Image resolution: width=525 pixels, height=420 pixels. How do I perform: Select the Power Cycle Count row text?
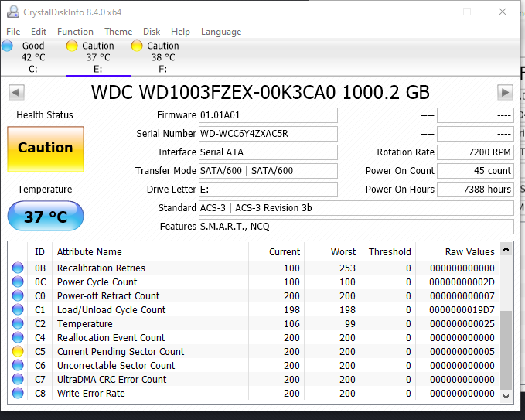point(97,282)
